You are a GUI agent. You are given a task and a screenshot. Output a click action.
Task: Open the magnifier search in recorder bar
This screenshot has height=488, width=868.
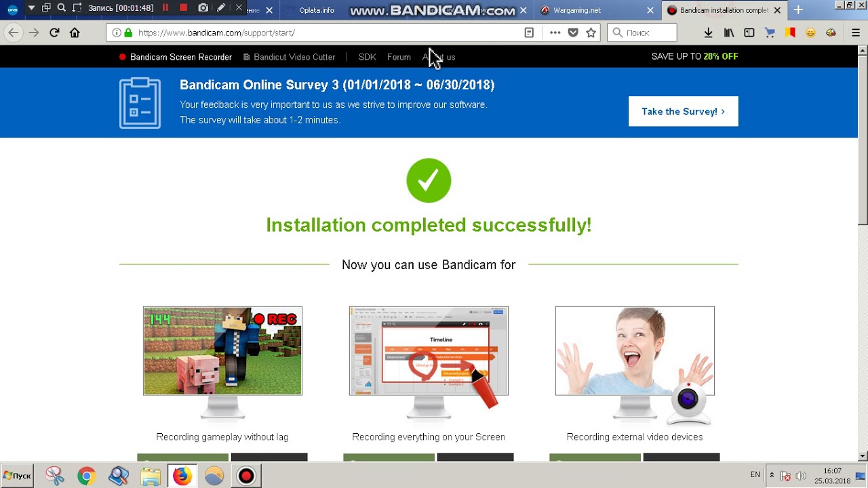[x=62, y=8]
